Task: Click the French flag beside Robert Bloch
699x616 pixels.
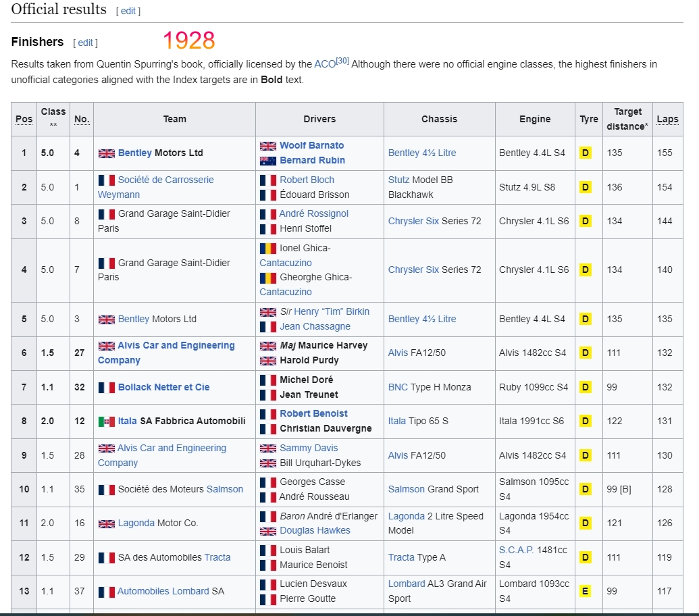Action: pos(268,180)
